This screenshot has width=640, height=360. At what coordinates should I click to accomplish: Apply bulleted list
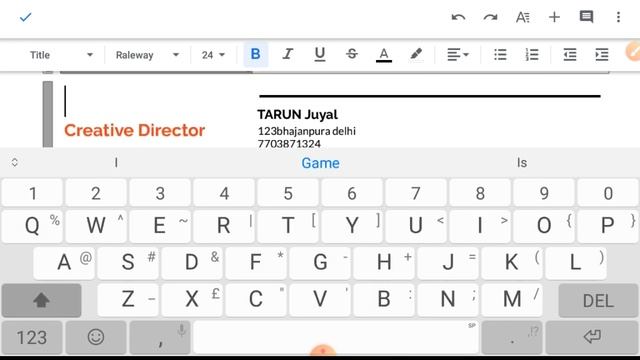[x=500, y=54]
